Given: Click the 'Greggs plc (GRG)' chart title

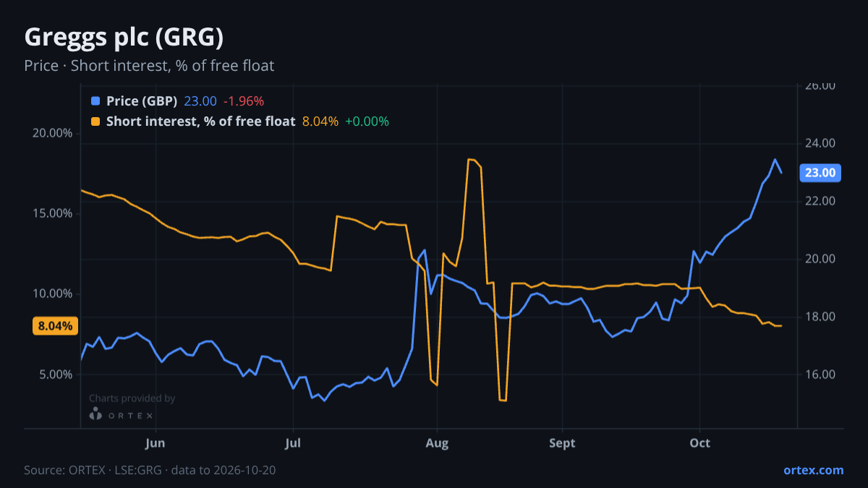Looking at the screenshot, I should point(124,36).
